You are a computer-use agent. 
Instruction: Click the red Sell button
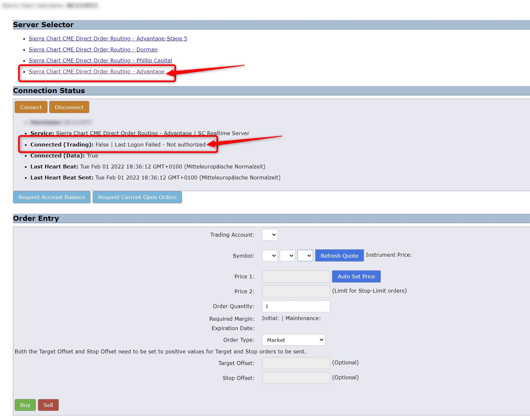(x=48, y=405)
